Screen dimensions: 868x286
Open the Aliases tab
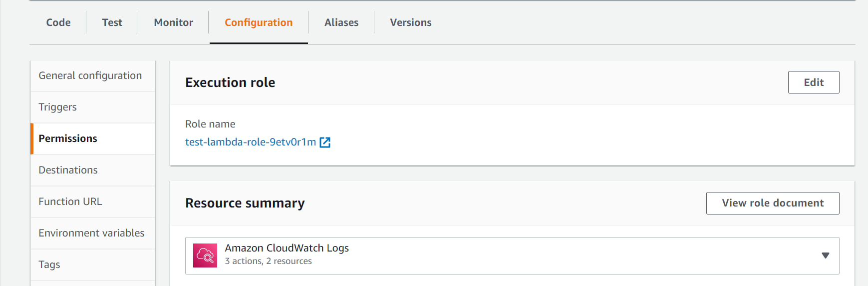point(341,22)
